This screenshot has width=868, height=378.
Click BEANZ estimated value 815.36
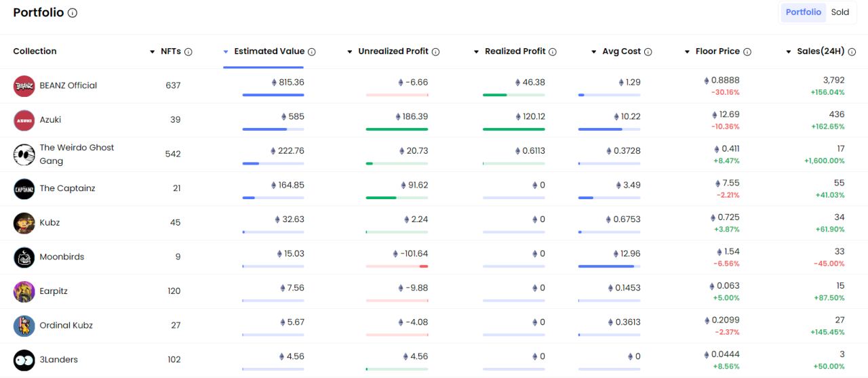pos(288,82)
